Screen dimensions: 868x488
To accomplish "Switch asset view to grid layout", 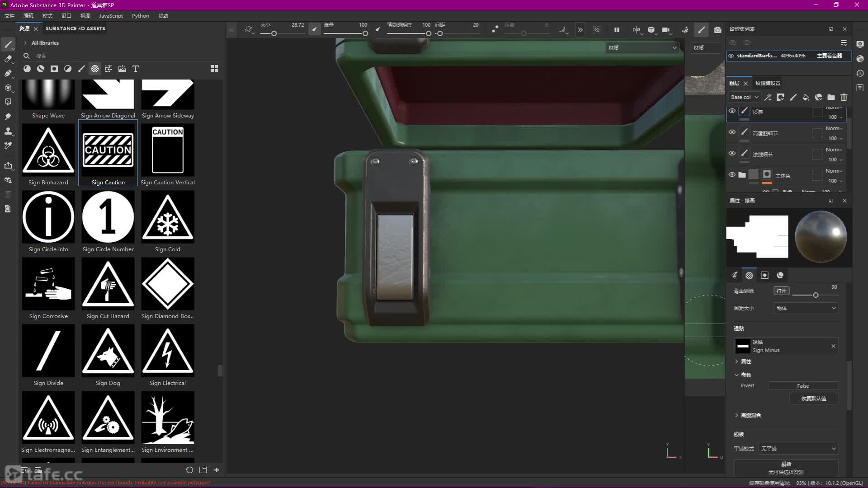I will pos(214,69).
